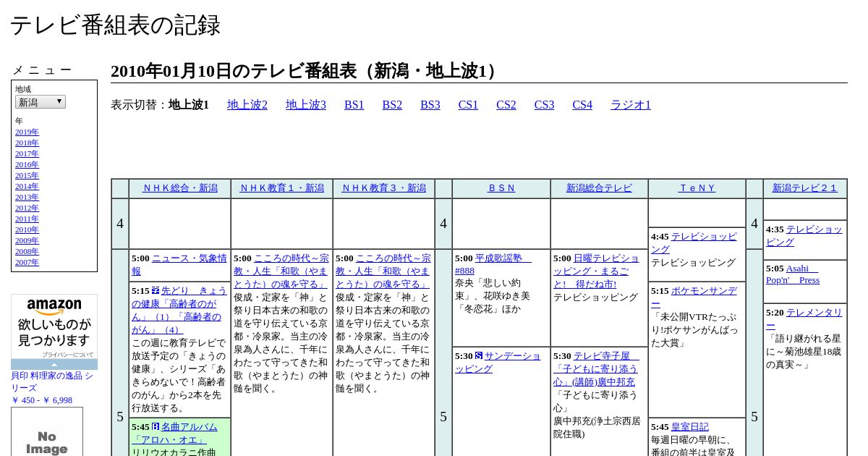Viewport: 868px width, 456px height.
Task: Switch to CS3 listing
Action: click(x=544, y=105)
